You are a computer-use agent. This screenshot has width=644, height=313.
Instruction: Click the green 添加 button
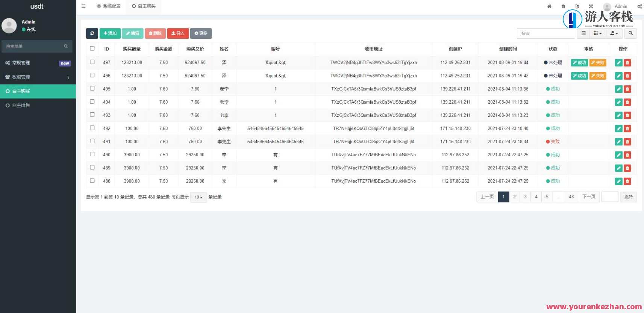pos(110,33)
